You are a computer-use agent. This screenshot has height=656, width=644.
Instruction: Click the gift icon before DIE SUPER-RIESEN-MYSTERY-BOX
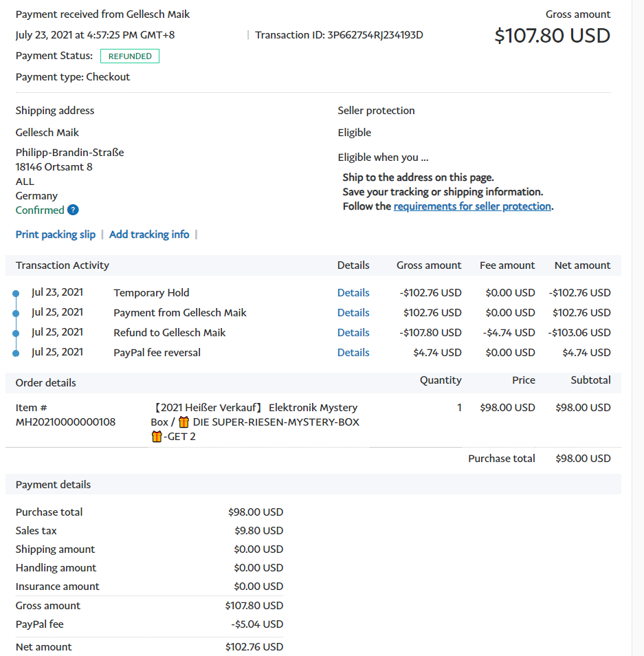[x=184, y=422]
